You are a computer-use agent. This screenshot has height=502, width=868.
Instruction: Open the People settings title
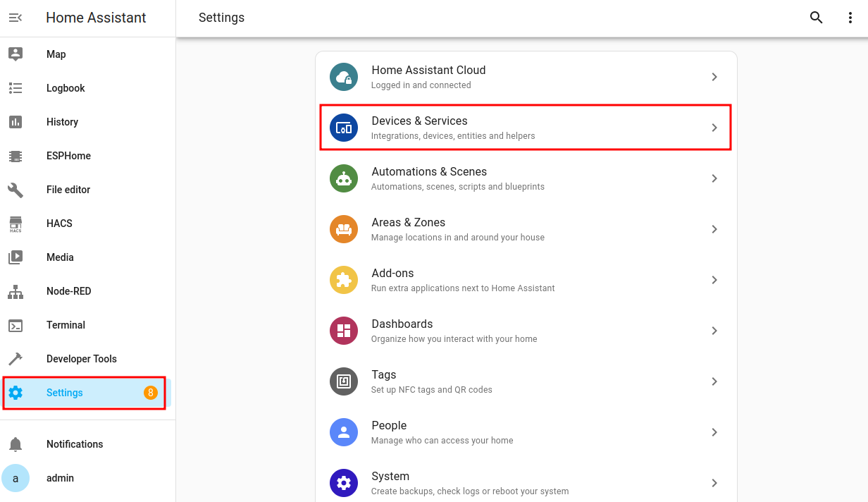click(389, 425)
